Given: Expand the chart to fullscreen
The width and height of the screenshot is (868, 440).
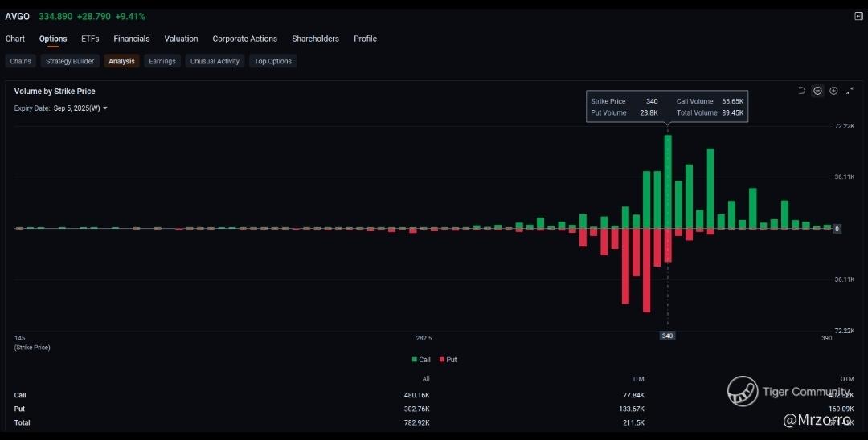Looking at the screenshot, I should coord(850,91).
